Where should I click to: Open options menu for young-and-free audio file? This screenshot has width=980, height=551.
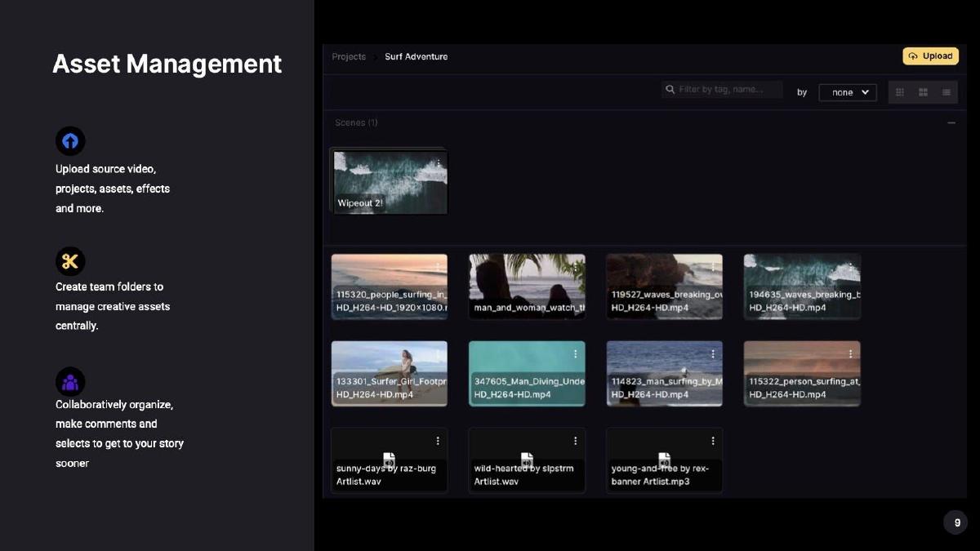click(713, 441)
